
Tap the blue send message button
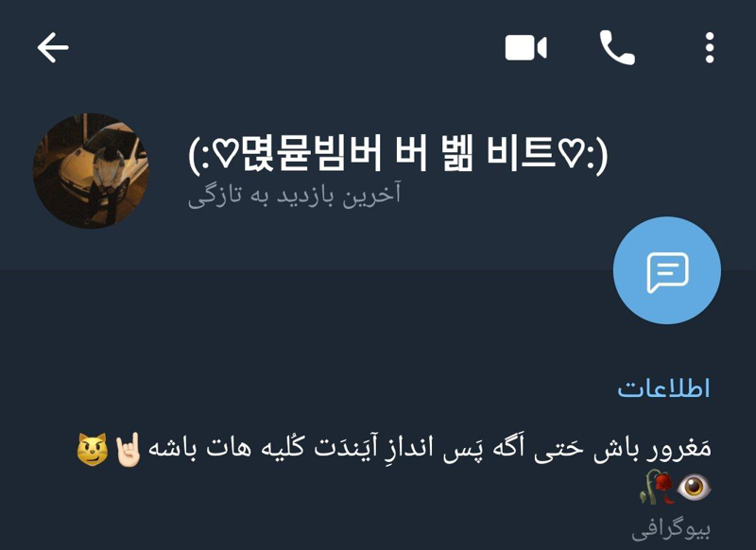pos(667,270)
